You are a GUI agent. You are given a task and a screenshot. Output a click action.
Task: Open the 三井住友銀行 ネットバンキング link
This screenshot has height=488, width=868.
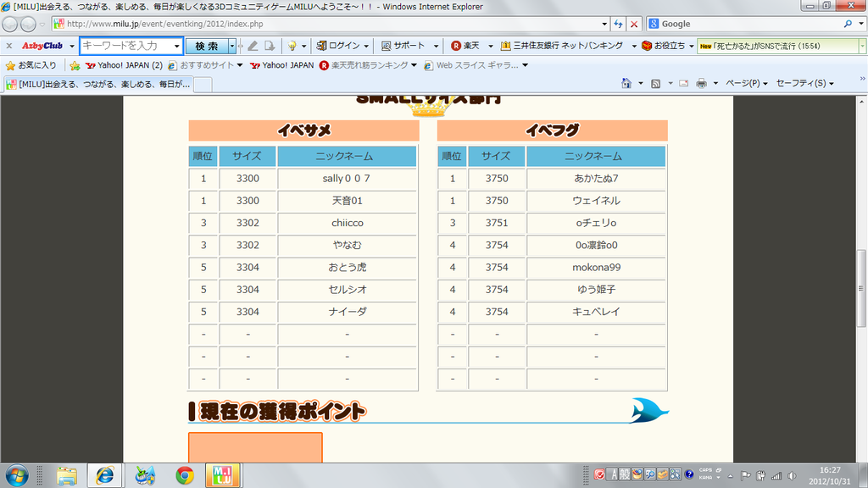click(567, 46)
